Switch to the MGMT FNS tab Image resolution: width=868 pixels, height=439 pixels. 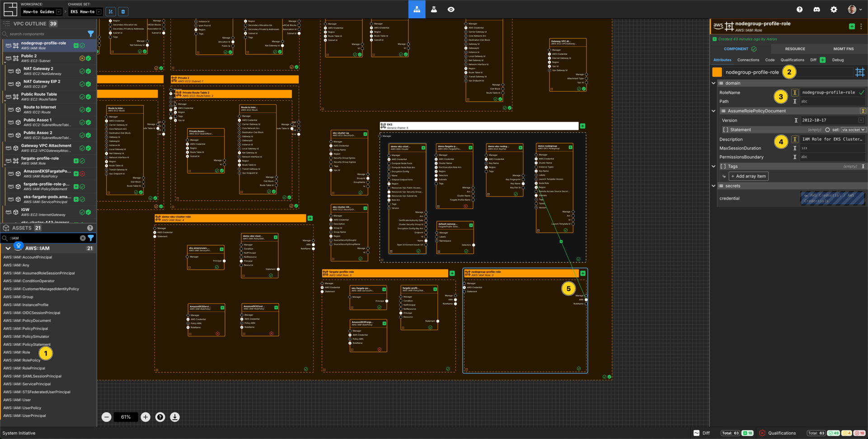843,49
